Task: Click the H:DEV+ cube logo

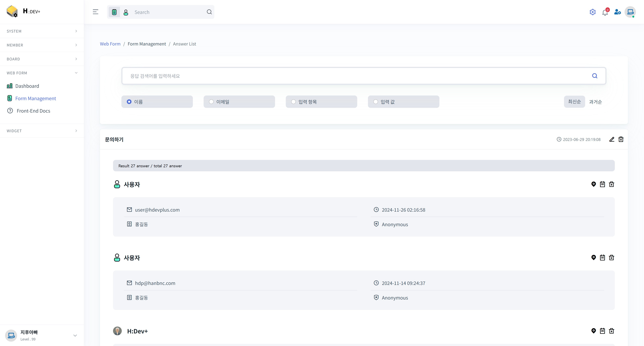Action: [x=12, y=11]
